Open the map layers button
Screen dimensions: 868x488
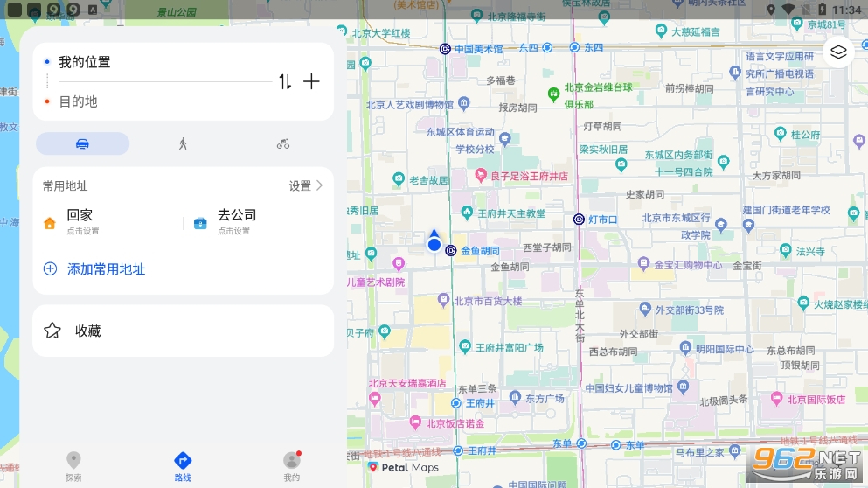838,52
